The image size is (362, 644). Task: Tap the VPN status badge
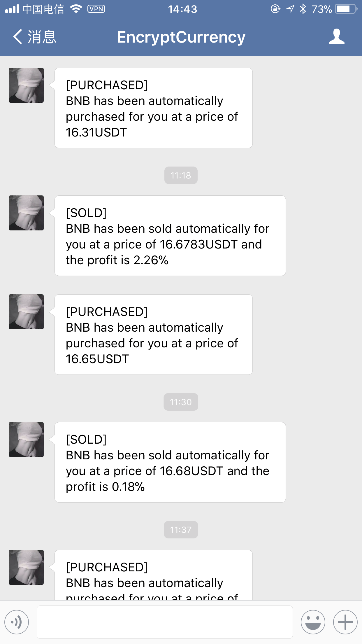[96, 9]
